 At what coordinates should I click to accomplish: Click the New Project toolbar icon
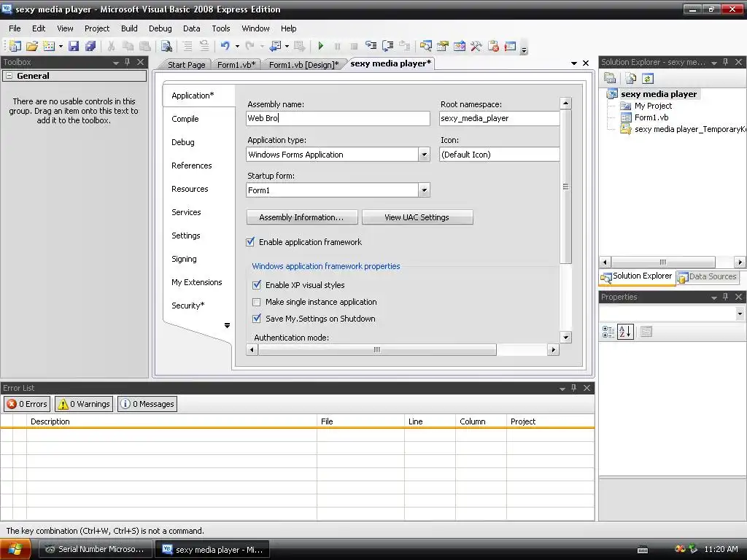[15, 46]
